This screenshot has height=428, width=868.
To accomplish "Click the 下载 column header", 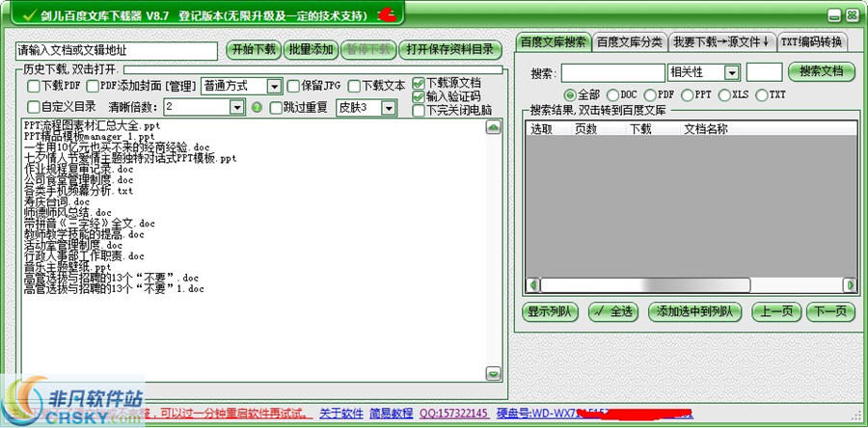I will coord(653,129).
